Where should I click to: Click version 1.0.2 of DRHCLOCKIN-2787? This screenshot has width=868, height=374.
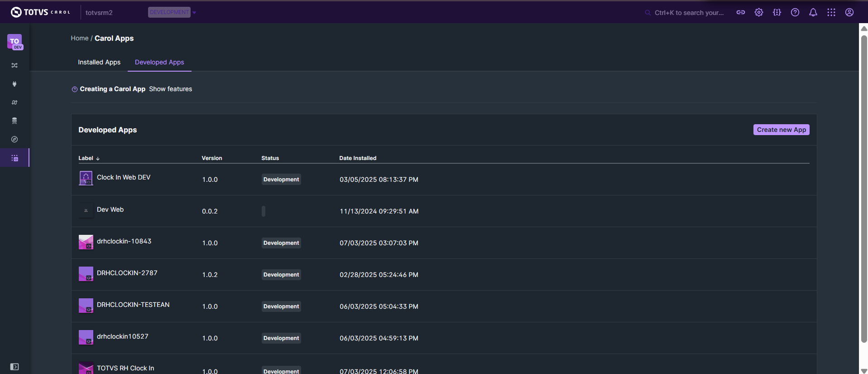click(x=210, y=275)
